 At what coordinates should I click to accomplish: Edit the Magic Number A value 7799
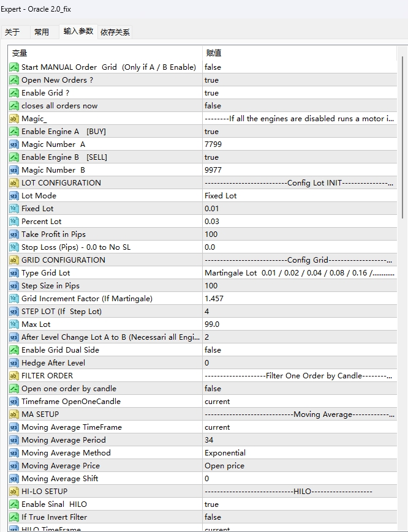pyautogui.click(x=300, y=144)
